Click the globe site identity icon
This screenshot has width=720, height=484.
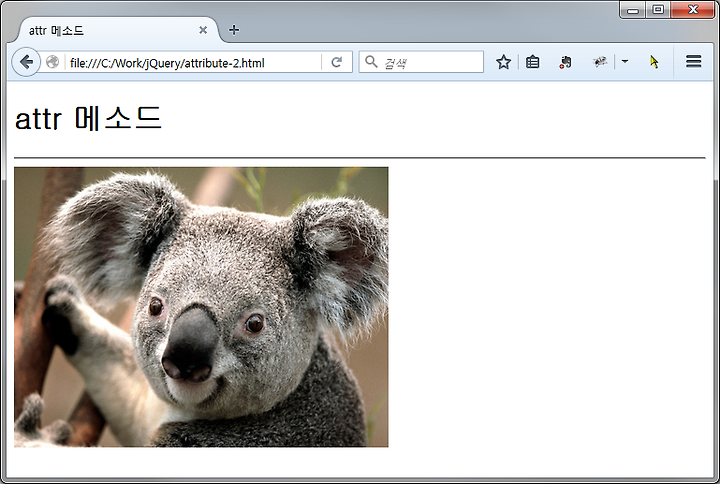click(x=52, y=62)
